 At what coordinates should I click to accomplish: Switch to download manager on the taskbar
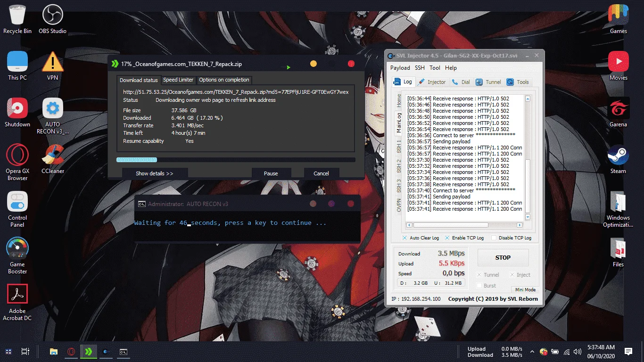click(x=88, y=352)
